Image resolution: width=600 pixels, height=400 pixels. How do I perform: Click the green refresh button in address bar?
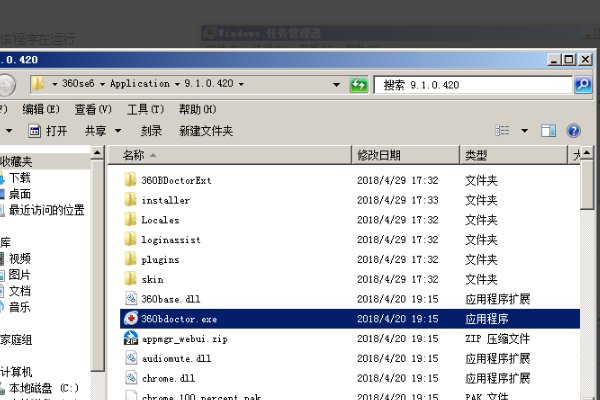[x=359, y=85]
